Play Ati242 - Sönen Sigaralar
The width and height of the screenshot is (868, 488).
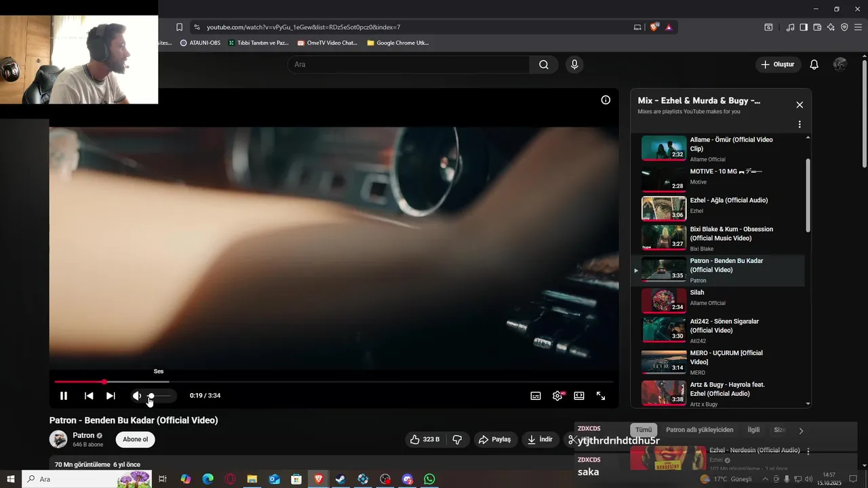click(719, 330)
